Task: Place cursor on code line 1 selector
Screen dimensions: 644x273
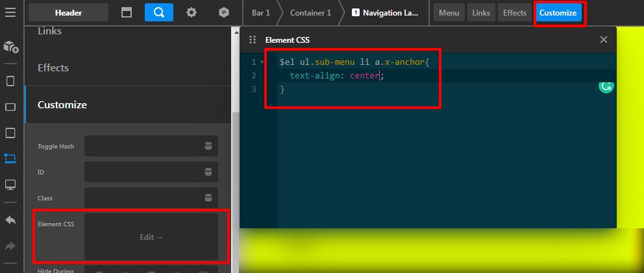Action: tap(354, 62)
